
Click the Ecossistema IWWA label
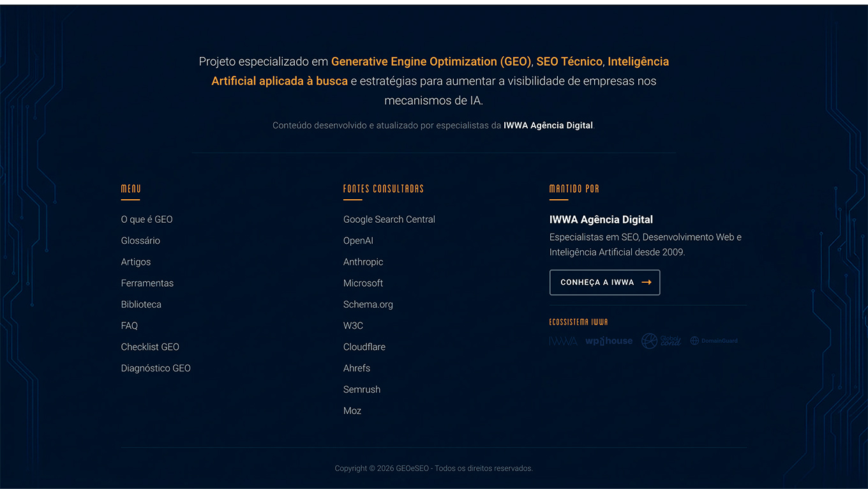coord(579,322)
